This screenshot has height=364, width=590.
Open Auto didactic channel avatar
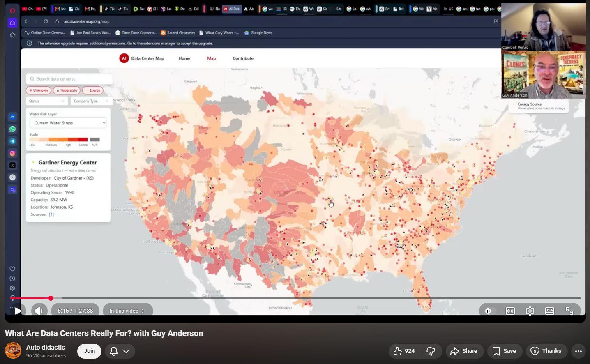[13, 351]
